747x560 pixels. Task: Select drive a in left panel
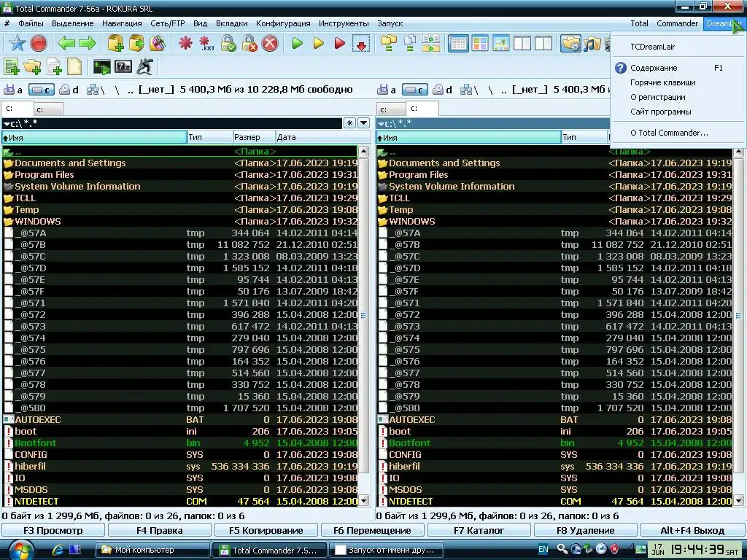pyautogui.click(x=14, y=90)
